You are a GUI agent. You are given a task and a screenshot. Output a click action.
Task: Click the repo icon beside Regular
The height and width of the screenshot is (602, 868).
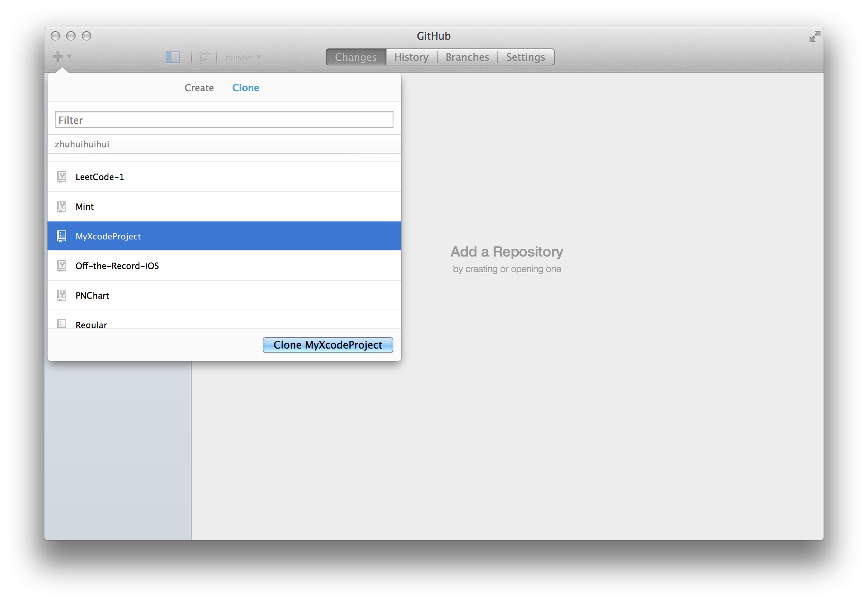click(62, 324)
